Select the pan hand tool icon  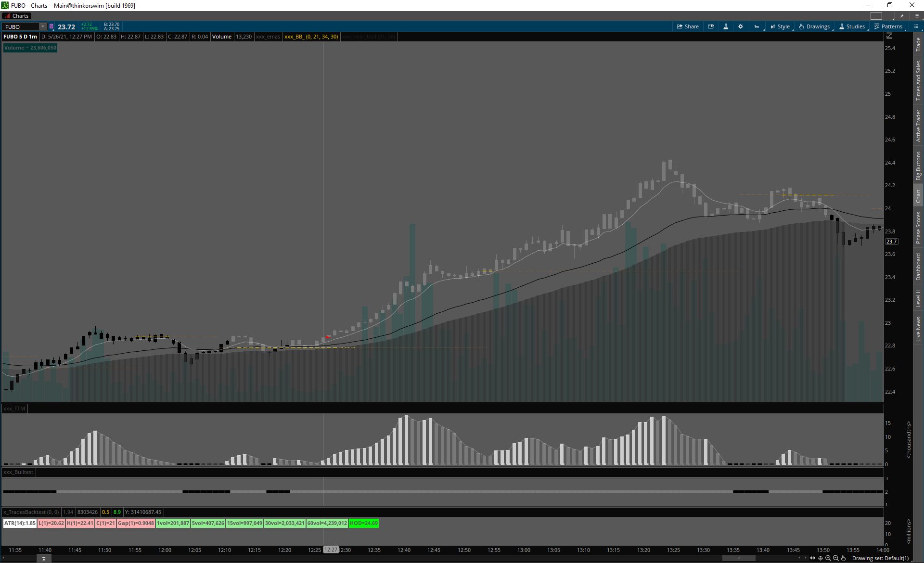point(843,558)
